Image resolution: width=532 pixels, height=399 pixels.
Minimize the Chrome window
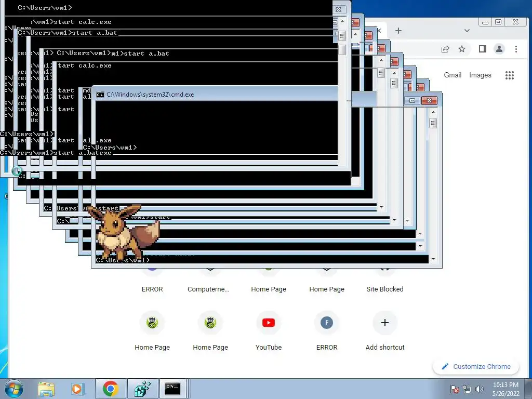click(x=485, y=22)
